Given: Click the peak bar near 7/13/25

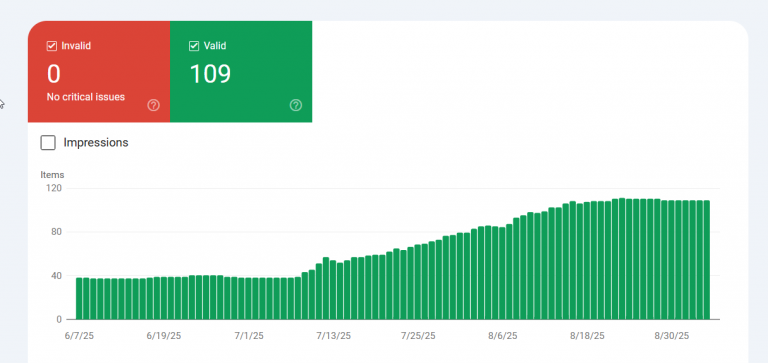Looking at the screenshot, I should click(x=326, y=289).
